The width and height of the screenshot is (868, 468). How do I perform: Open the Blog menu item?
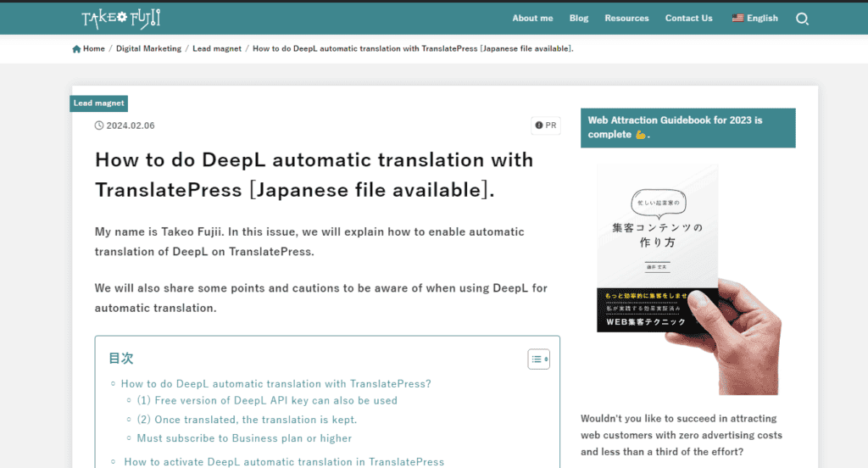578,19
